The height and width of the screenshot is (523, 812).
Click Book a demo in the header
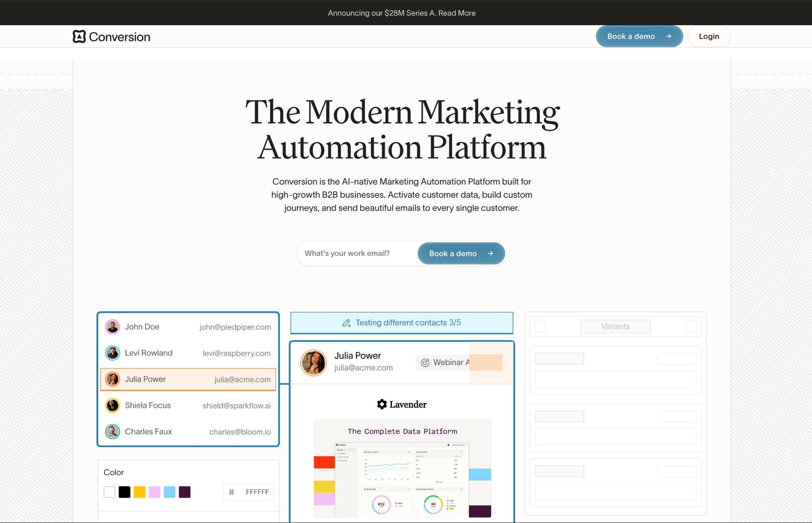[639, 37]
